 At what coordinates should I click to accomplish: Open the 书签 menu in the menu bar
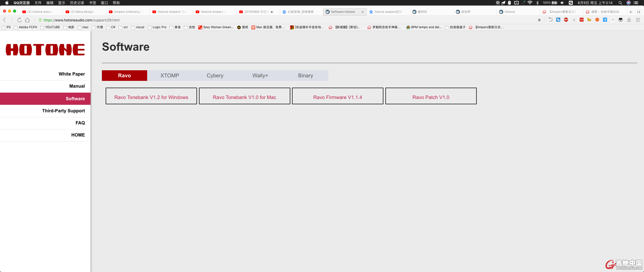pos(93,3)
